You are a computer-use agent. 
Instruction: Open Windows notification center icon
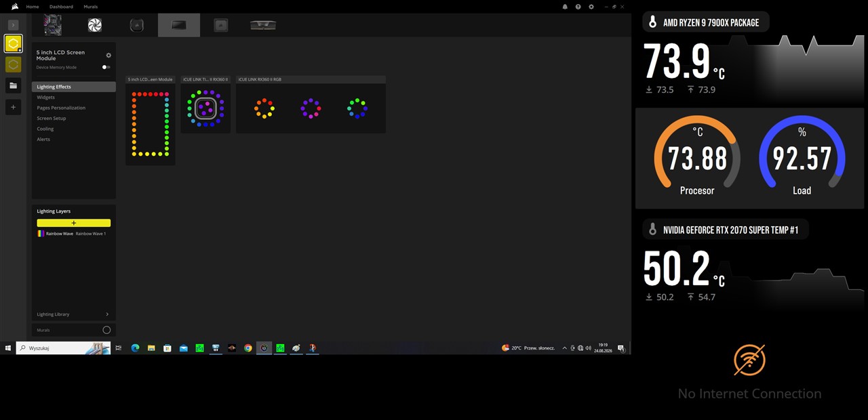621,348
